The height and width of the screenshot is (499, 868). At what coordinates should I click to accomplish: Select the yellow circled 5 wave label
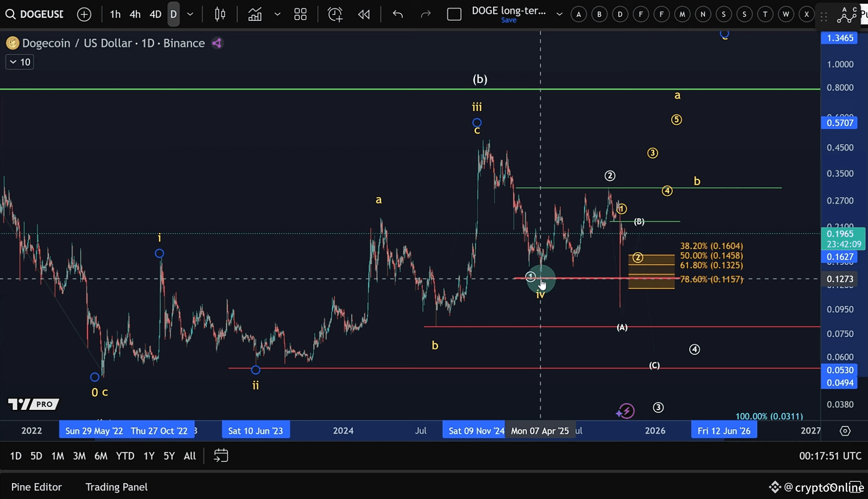676,120
